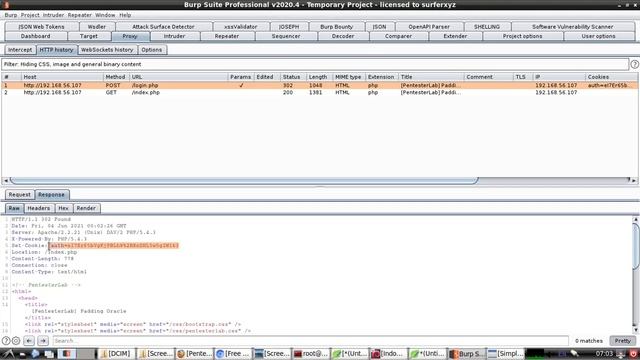
Task: Open the Intruder menu
Action: [x=53, y=15]
